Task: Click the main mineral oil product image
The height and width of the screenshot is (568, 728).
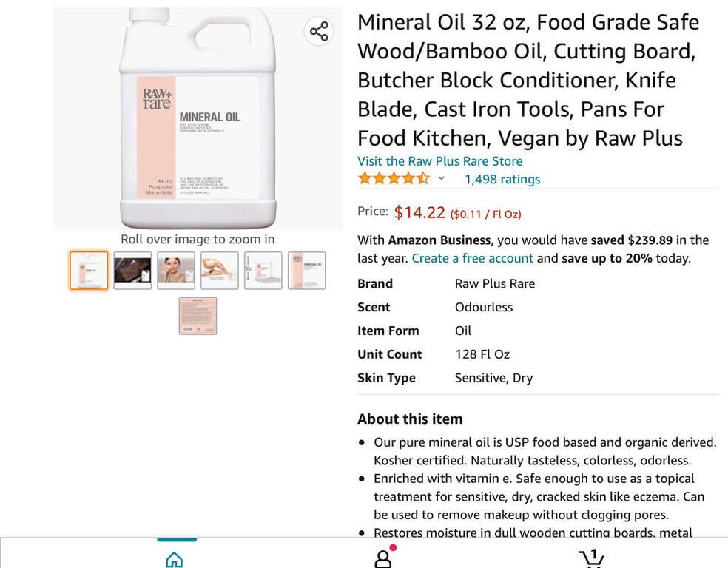Action: (x=198, y=118)
